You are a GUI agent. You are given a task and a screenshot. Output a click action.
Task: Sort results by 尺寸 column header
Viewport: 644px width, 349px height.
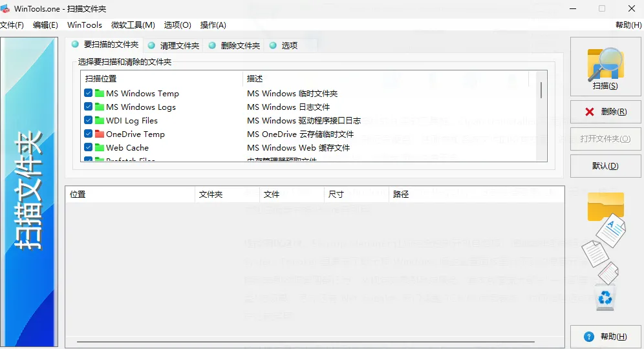pos(356,194)
